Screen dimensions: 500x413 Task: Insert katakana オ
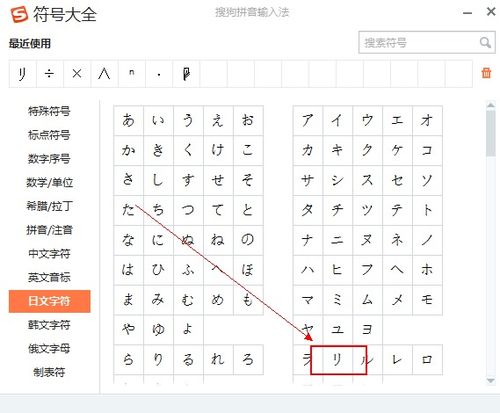[427, 120]
